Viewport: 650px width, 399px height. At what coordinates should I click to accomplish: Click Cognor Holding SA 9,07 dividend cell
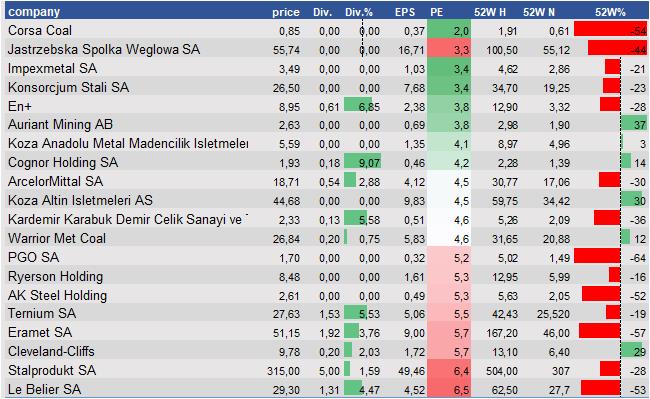pyautogui.click(x=363, y=162)
